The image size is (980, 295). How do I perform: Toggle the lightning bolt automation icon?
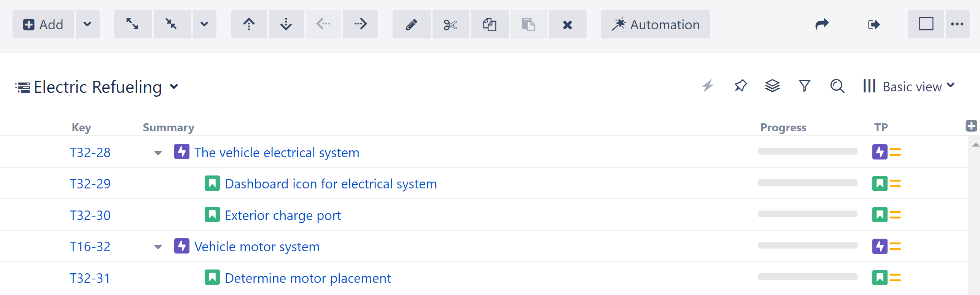tap(708, 86)
